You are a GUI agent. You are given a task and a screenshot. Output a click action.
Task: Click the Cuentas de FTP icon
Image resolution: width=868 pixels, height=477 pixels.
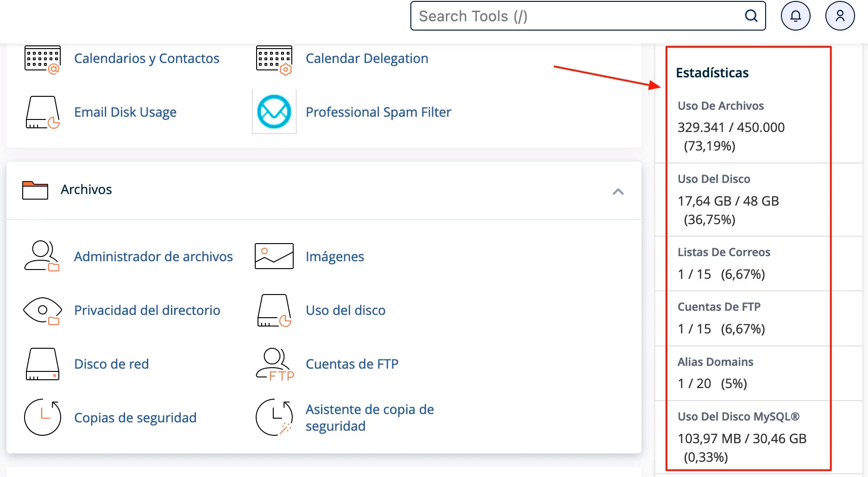275,364
